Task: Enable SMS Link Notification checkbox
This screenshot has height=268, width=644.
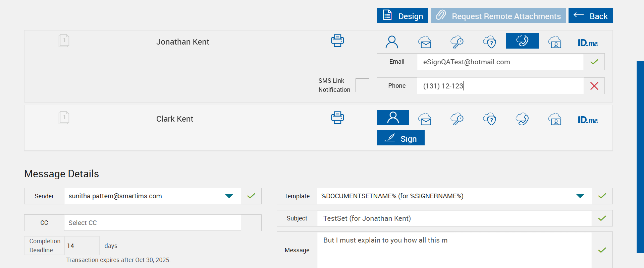Action: (x=362, y=85)
